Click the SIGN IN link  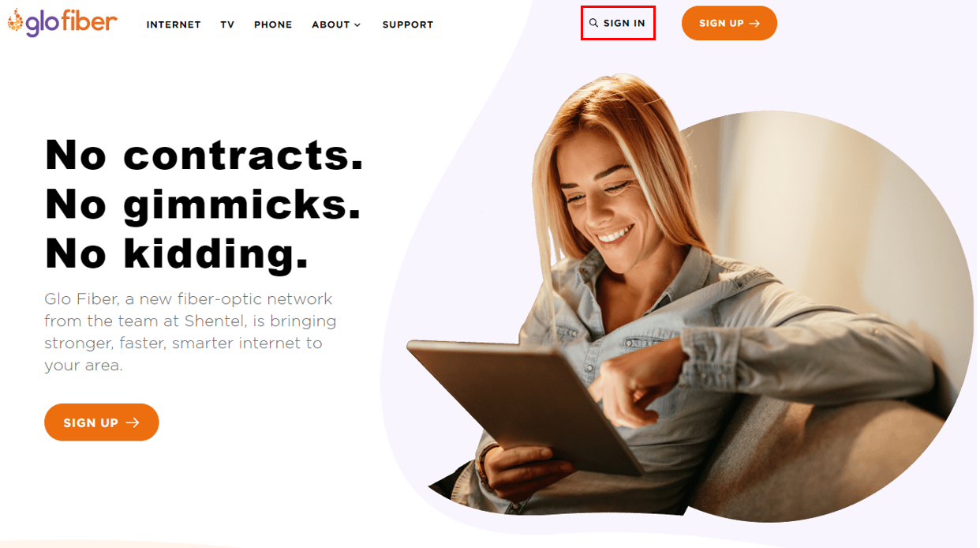click(618, 24)
